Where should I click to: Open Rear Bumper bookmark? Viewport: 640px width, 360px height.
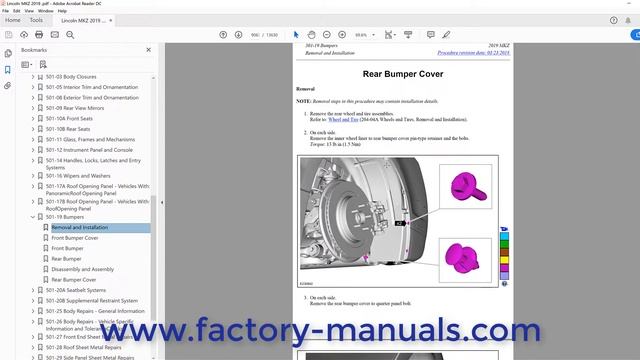pos(67,259)
